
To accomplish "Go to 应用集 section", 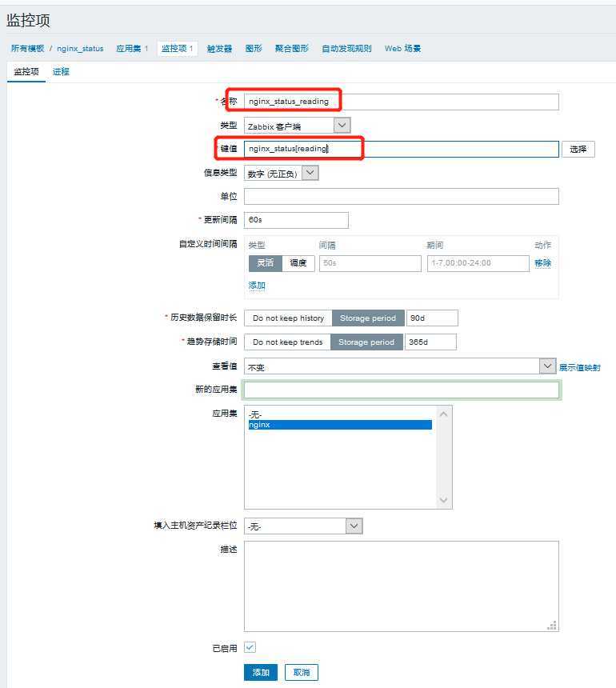I will [x=129, y=48].
